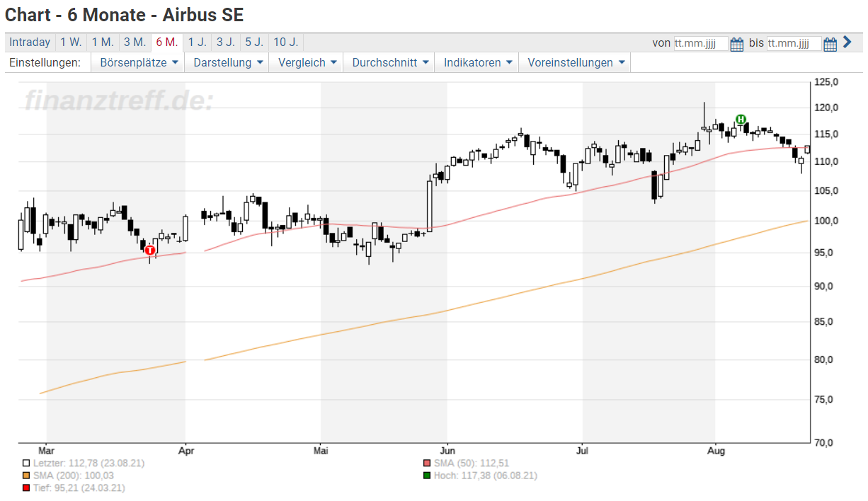Open the 'bis' date calendar picker icon
868x501 pixels.
(x=830, y=44)
